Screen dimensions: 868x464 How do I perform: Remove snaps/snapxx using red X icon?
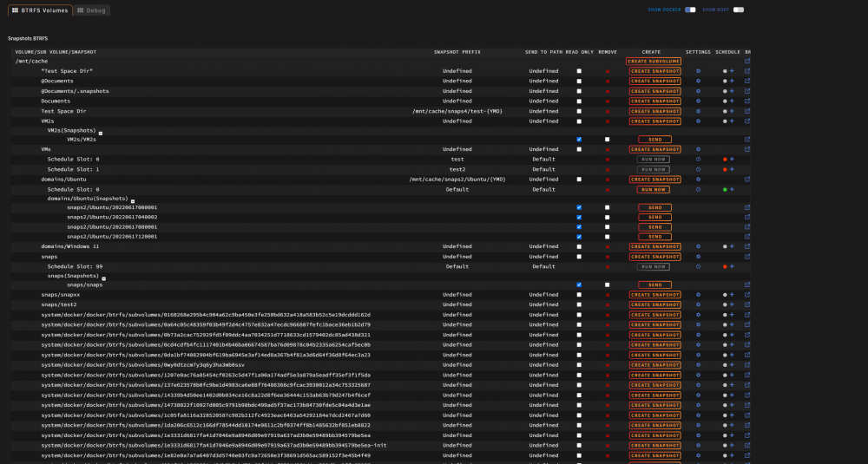click(x=608, y=295)
